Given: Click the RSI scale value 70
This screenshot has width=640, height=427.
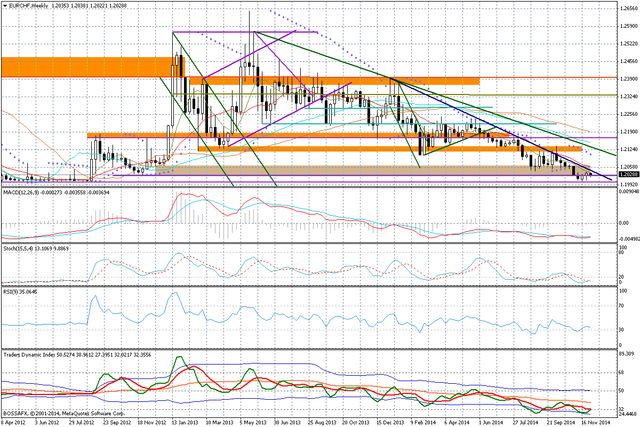Looking at the screenshot, I should click(622, 305).
